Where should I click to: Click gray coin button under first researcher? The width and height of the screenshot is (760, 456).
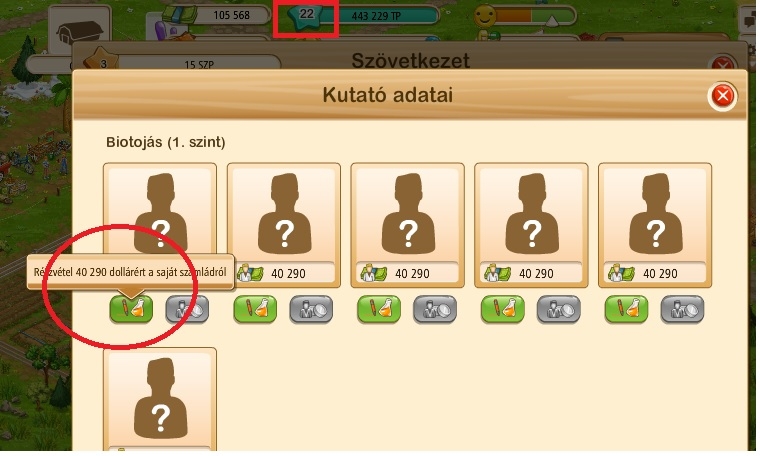click(x=188, y=309)
